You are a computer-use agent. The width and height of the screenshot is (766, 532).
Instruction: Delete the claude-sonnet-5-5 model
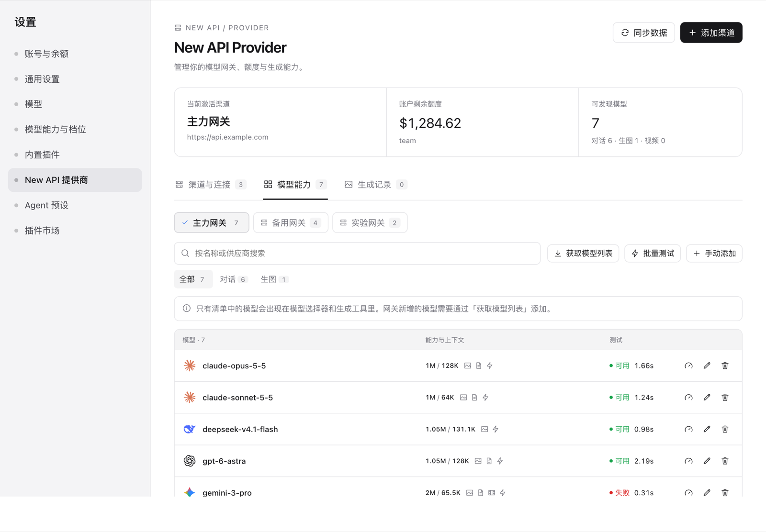tap(725, 397)
